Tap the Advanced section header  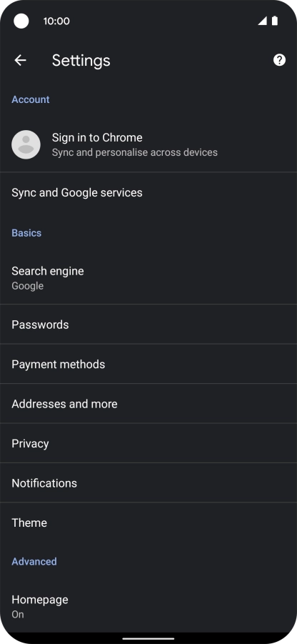pos(34,561)
